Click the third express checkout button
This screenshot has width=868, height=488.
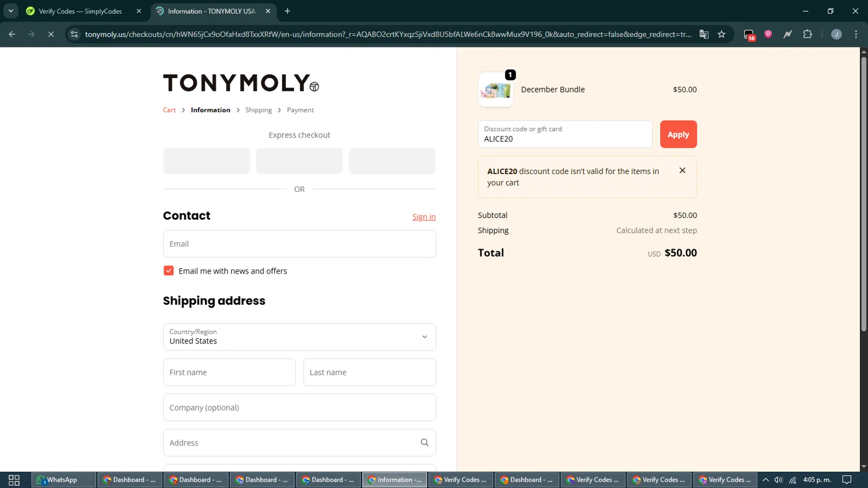pos(392,161)
